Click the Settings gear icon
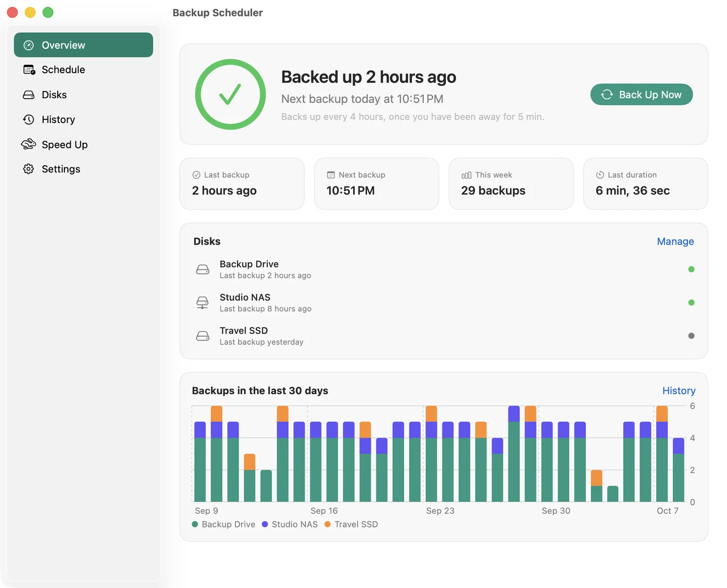The height and width of the screenshot is (588, 727). tap(29, 169)
